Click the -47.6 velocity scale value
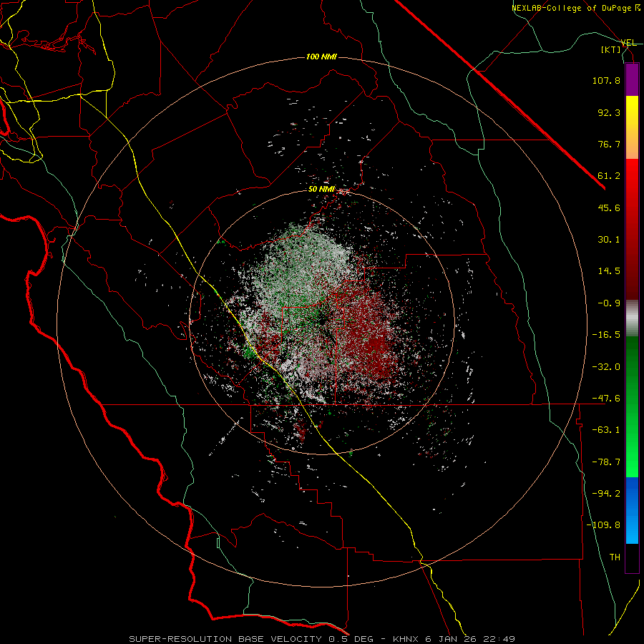The height and width of the screenshot is (644, 644). (606, 399)
